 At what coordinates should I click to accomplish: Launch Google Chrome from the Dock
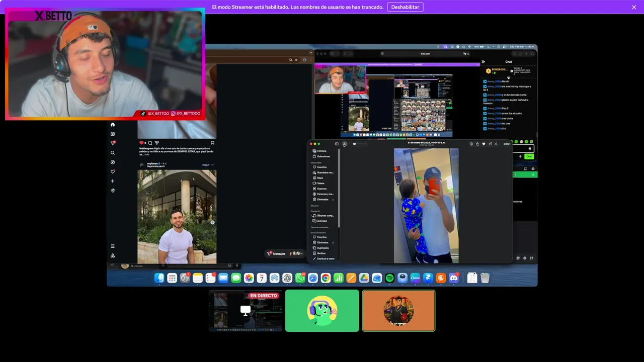[x=326, y=278]
